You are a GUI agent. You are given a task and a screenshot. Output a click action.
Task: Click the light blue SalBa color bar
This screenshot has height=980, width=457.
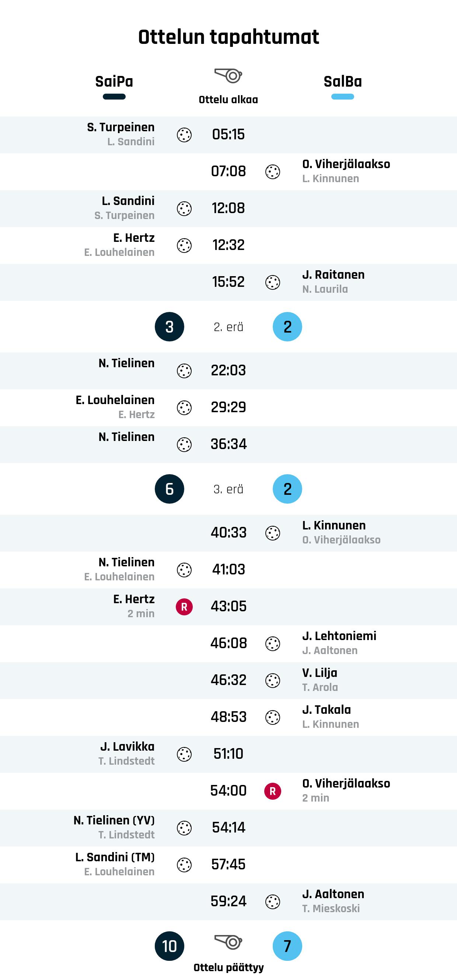coord(342,97)
